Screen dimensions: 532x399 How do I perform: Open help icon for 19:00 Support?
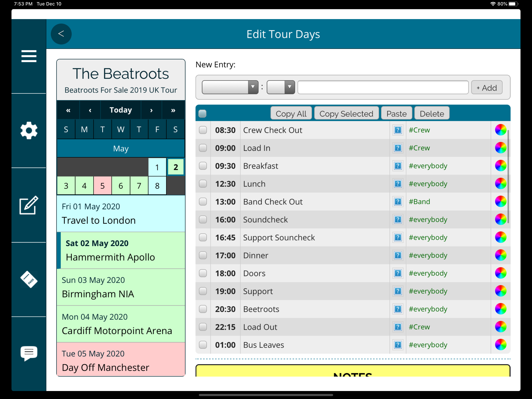point(398,291)
